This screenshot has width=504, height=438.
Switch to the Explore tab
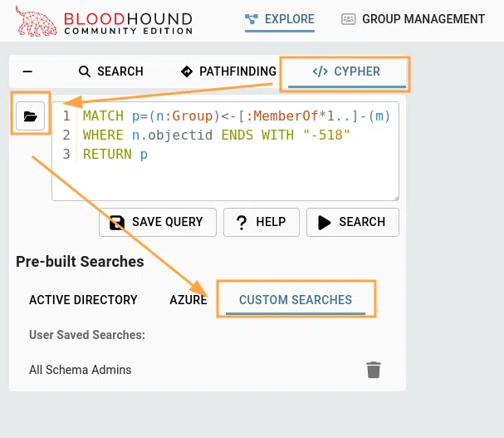(x=280, y=19)
